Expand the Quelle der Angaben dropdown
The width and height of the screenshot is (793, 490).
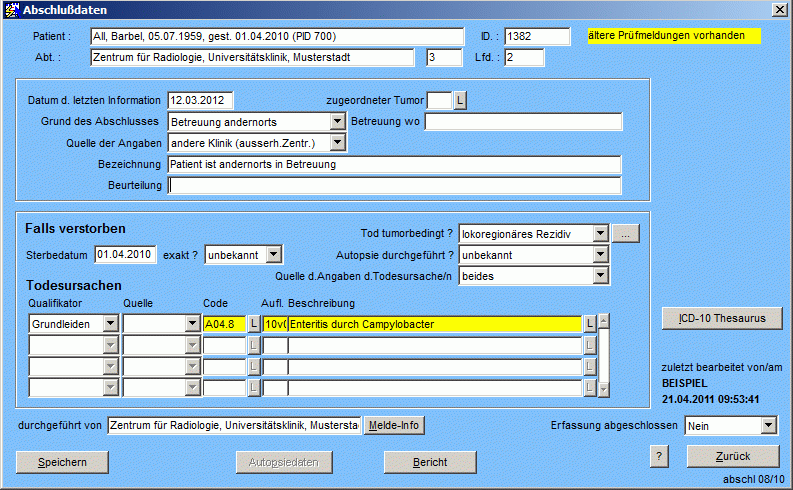pyautogui.click(x=337, y=143)
